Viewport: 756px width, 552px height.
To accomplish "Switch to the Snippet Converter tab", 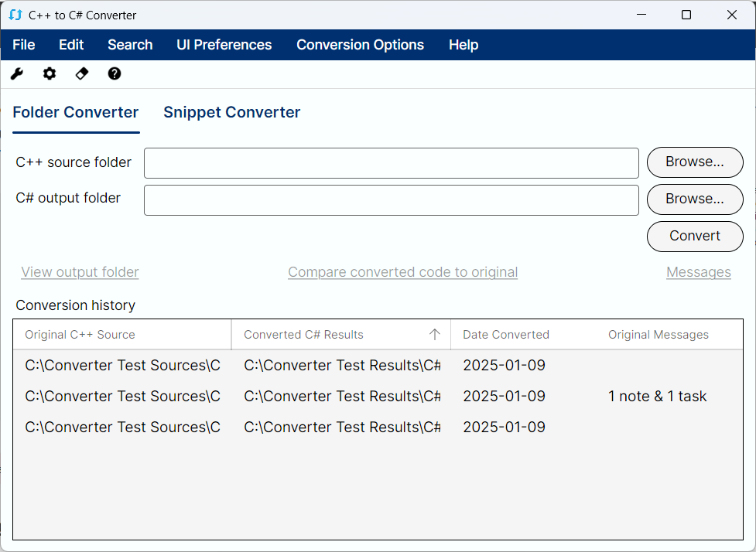I will (x=231, y=113).
